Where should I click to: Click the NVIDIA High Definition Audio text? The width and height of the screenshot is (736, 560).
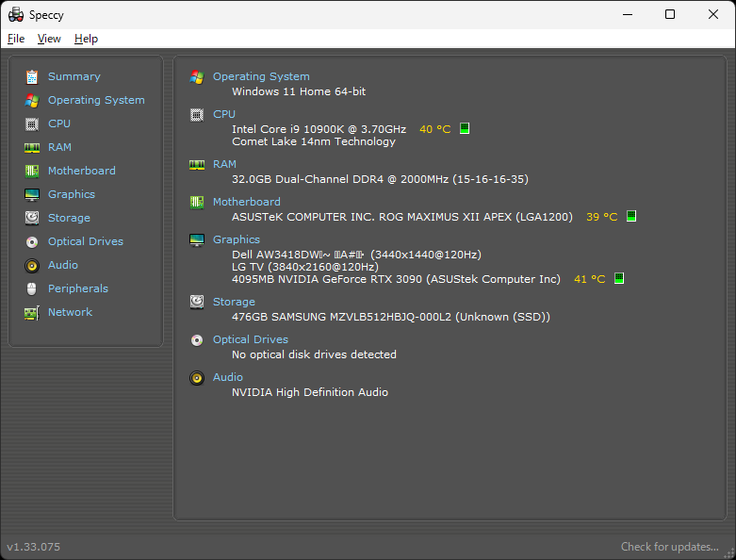point(310,392)
